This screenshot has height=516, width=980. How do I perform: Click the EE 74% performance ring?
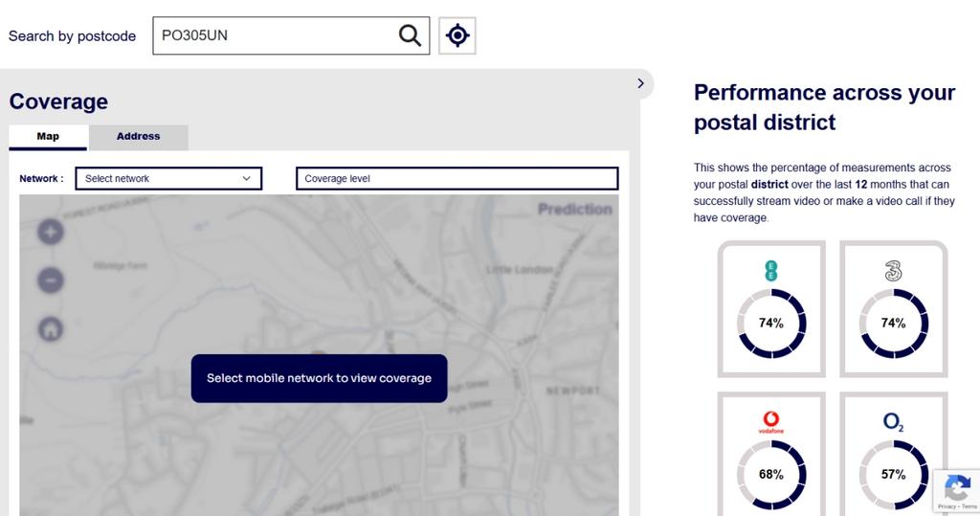click(x=771, y=324)
